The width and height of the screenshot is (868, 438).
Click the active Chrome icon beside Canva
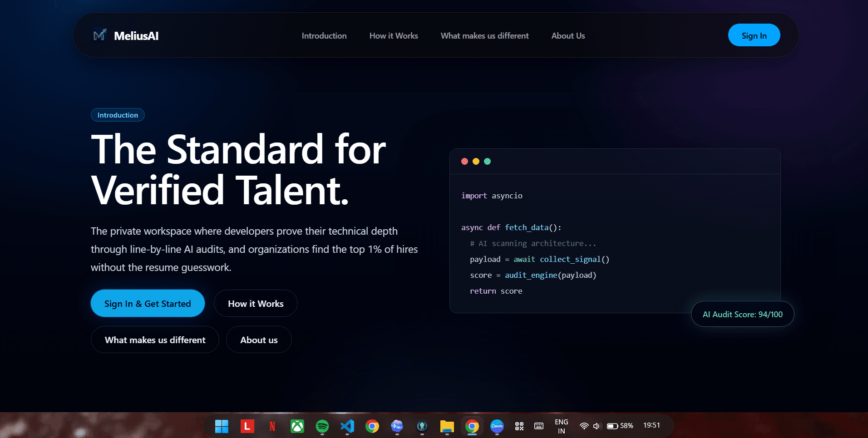pyautogui.click(x=472, y=426)
